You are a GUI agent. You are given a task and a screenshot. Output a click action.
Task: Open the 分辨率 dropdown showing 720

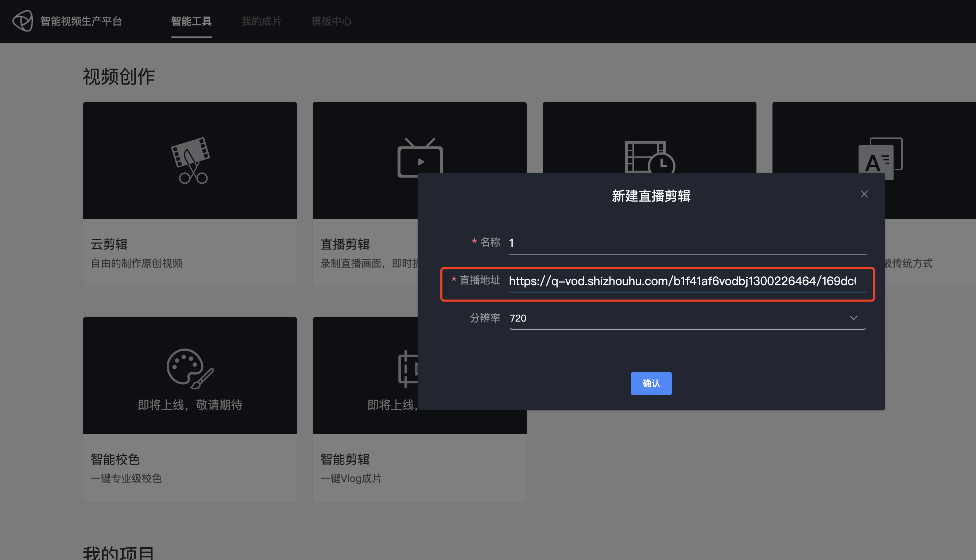pyautogui.click(x=688, y=318)
